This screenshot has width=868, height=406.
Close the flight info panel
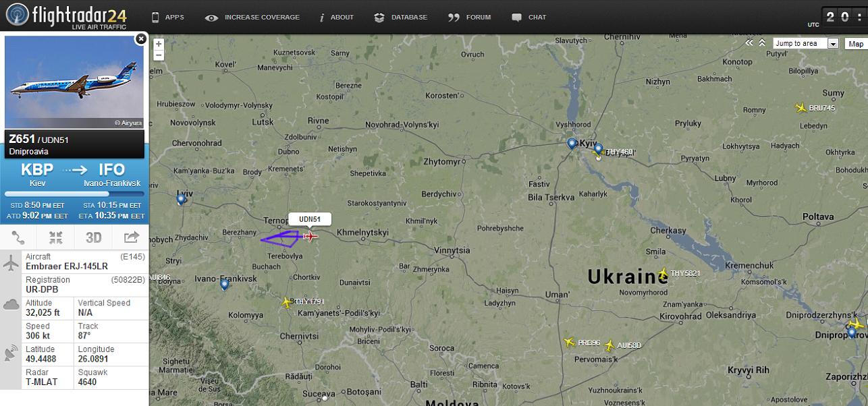coord(140,39)
